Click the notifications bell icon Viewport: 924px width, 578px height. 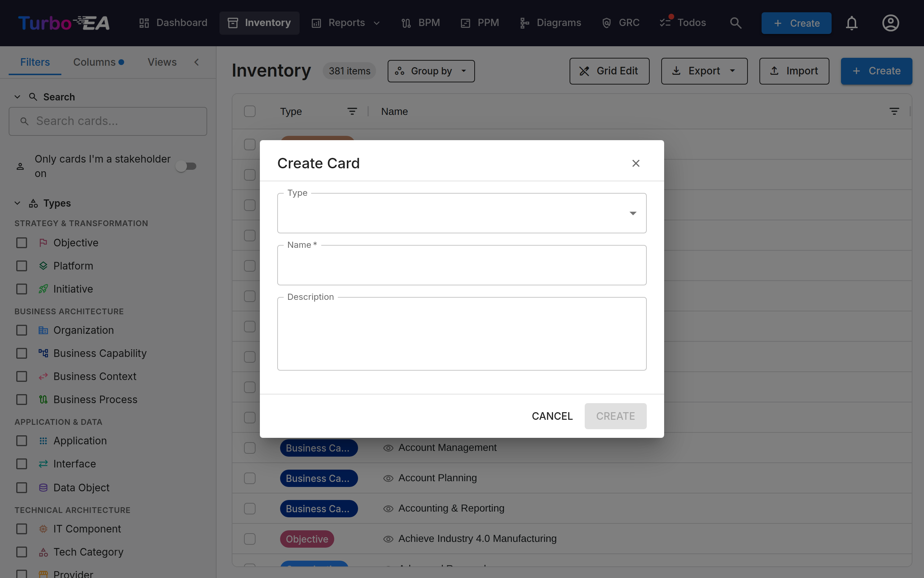pyautogui.click(x=851, y=23)
